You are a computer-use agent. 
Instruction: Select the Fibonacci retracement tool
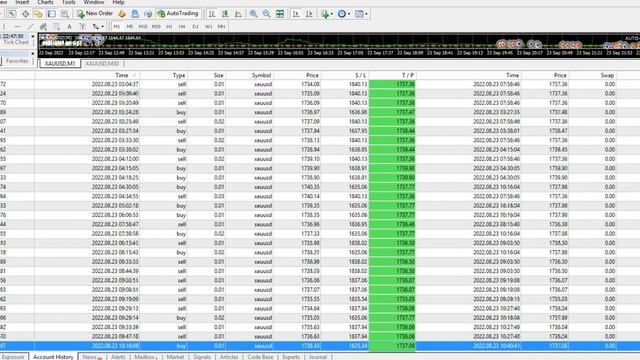[56, 27]
